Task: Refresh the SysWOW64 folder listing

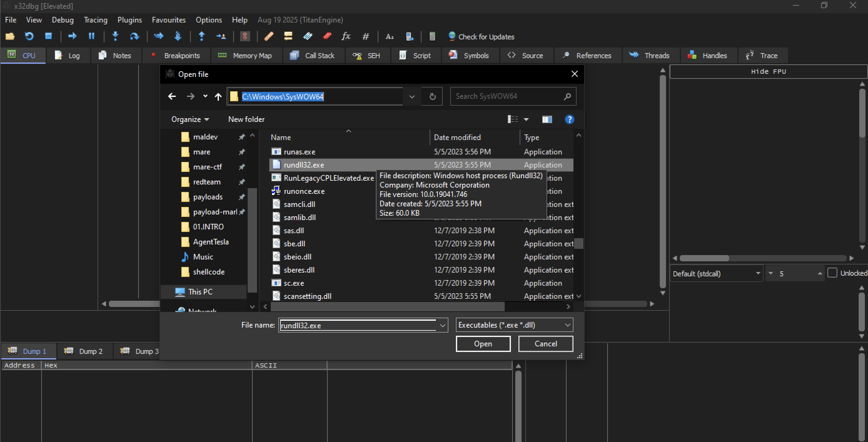Action: [433, 97]
